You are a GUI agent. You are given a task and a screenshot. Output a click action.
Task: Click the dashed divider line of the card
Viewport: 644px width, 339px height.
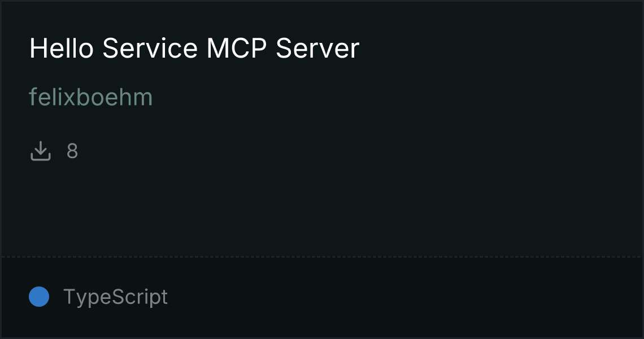[x=322, y=257]
